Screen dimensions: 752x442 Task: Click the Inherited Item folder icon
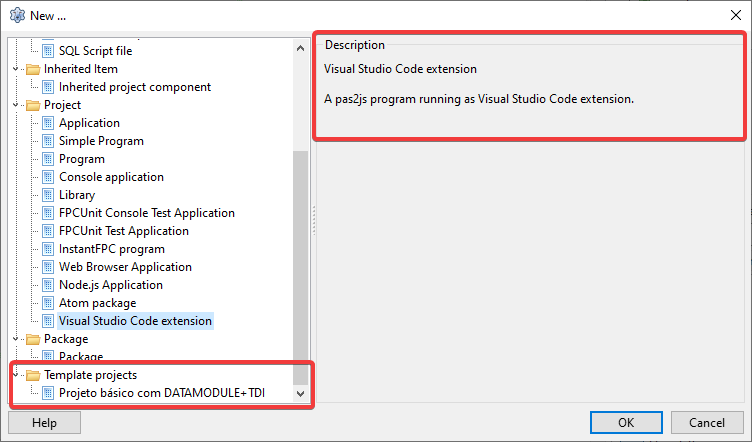tap(33, 69)
